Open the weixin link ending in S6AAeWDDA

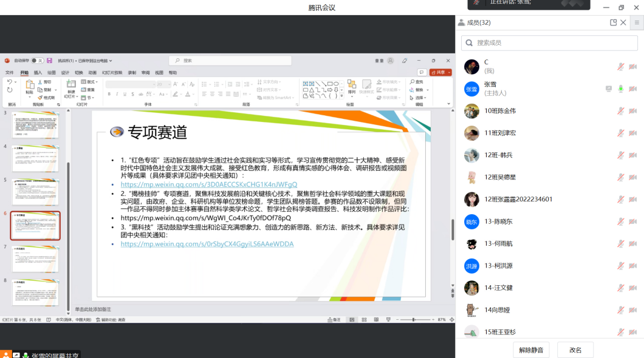coord(207,244)
